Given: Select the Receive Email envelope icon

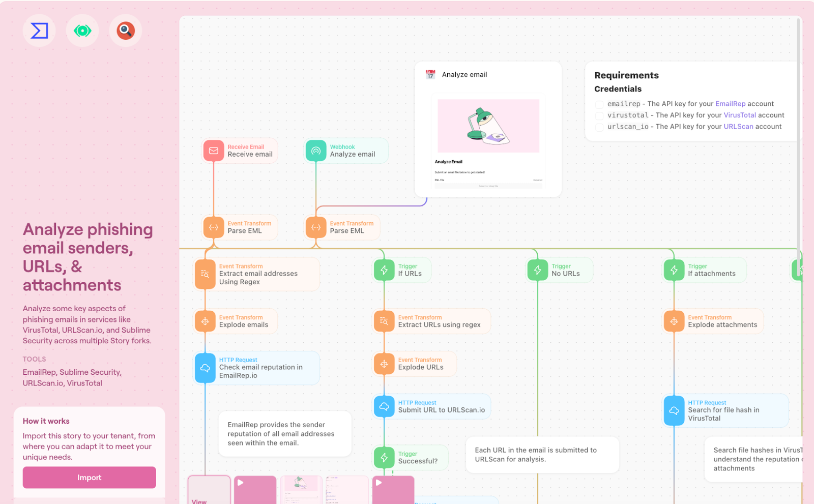Looking at the screenshot, I should coord(214,151).
